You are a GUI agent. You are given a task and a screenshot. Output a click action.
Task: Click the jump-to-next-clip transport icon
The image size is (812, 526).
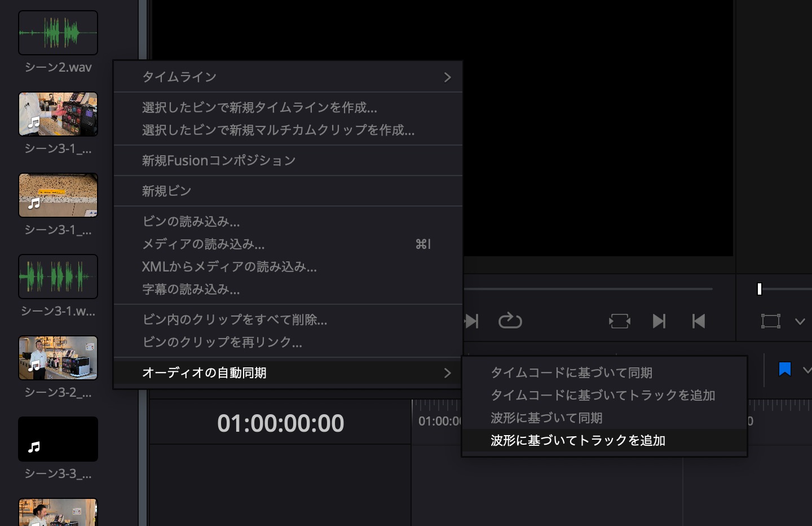click(x=660, y=321)
